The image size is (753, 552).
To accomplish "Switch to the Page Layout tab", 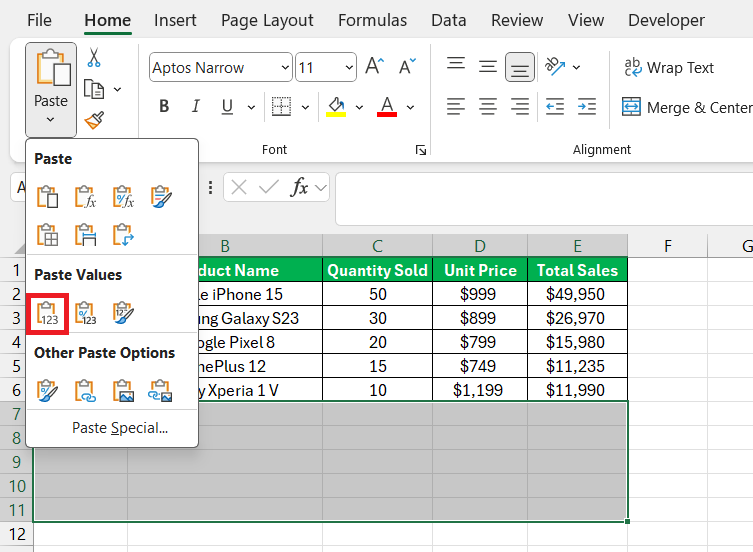I will coord(267,20).
